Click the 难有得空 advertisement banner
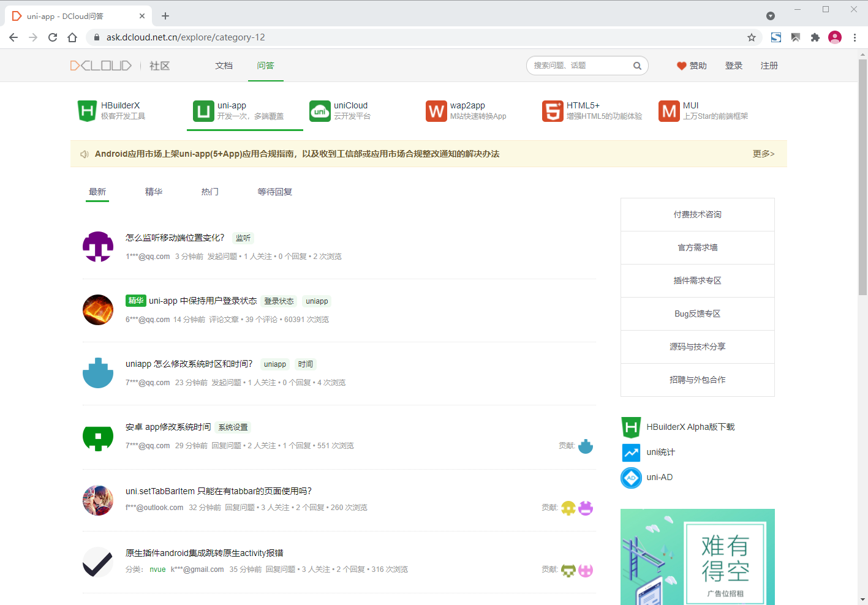The height and width of the screenshot is (605, 868). click(x=698, y=557)
